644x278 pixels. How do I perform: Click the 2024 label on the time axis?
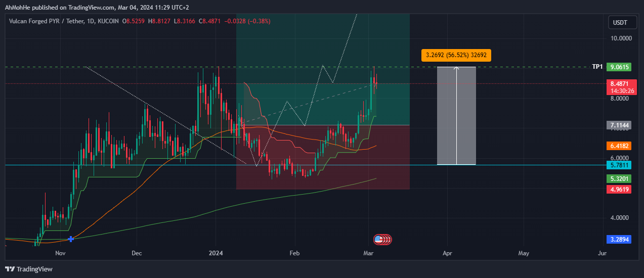pos(216,253)
